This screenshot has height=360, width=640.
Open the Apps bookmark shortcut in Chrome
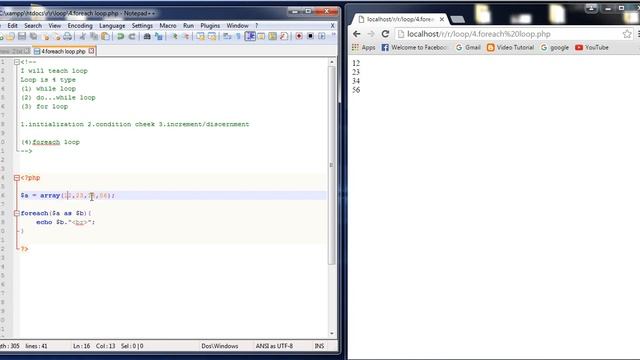click(363, 47)
